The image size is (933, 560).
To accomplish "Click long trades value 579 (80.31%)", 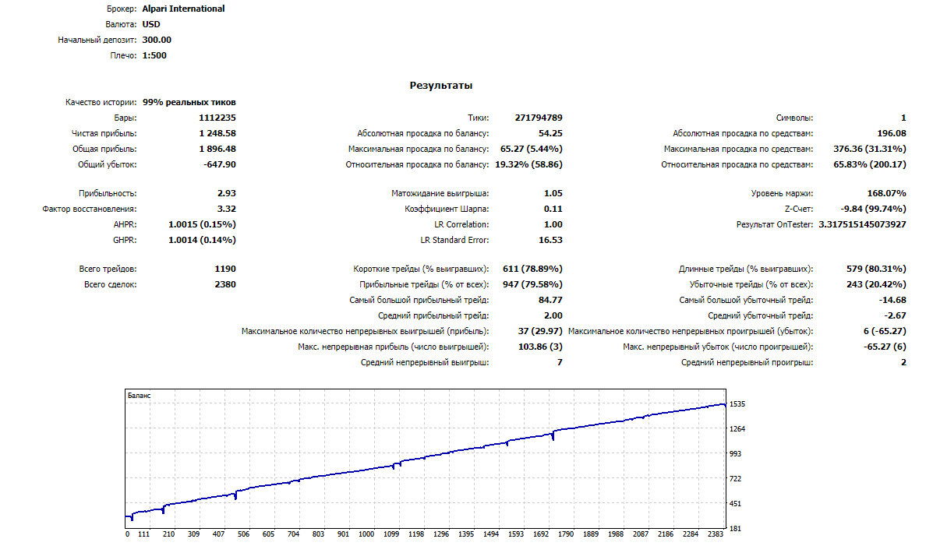I will [x=876, y=269].
